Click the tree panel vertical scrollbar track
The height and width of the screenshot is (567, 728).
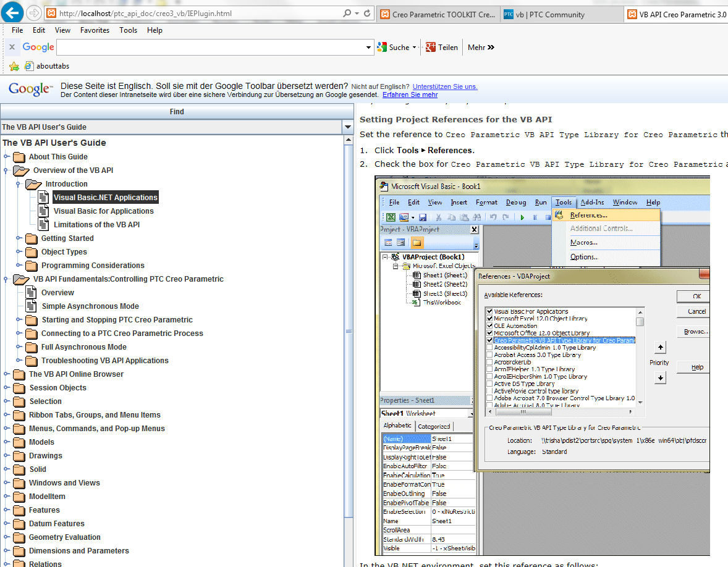(349, 540)
